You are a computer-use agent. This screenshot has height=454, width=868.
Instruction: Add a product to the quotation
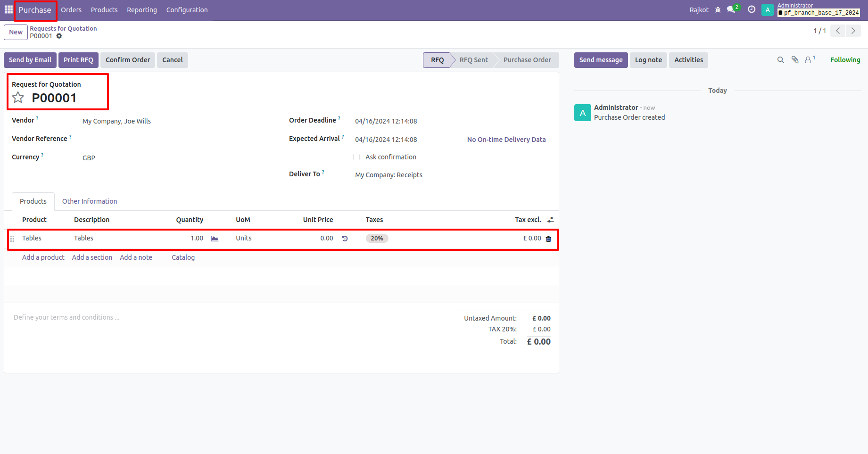tap(43, 257)
